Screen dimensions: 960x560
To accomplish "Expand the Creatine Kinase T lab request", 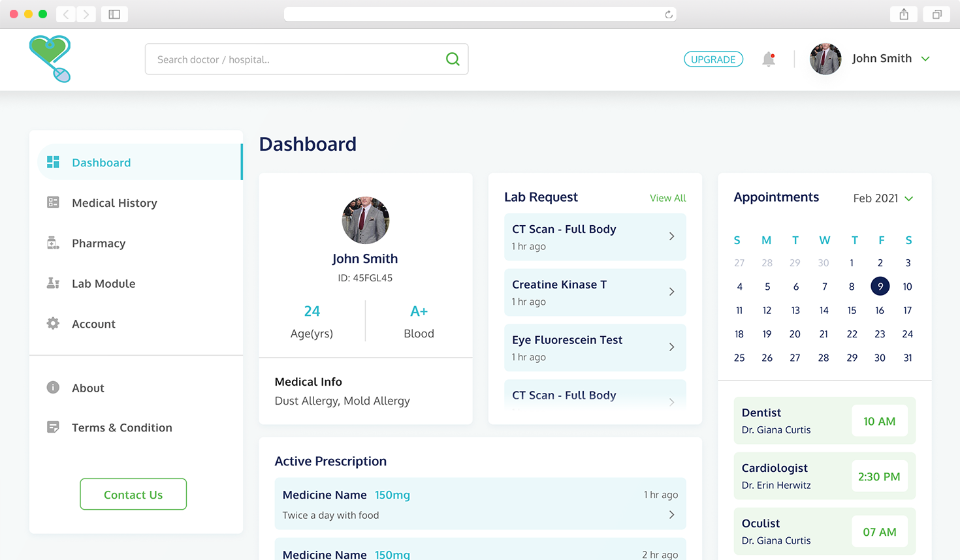I will 671,292.
